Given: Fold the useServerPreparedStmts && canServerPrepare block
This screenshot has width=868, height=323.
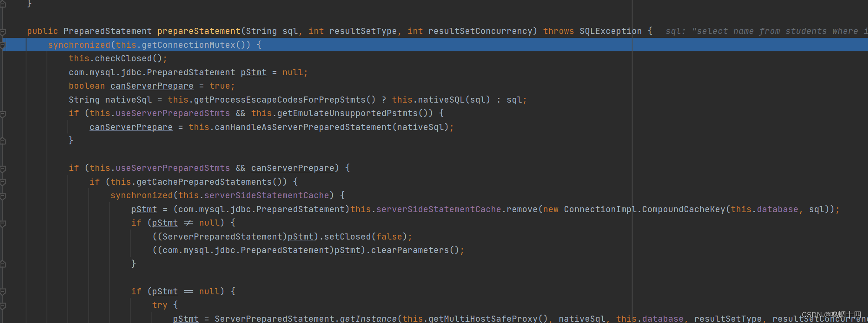Looking at the screenshot, I should (3, 168).
